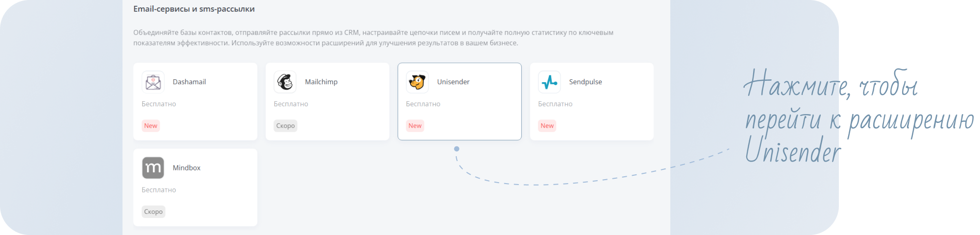Click the Скоро badge on Mindbox card
Viewport: 980px width, 235px height.
(153, 212)
